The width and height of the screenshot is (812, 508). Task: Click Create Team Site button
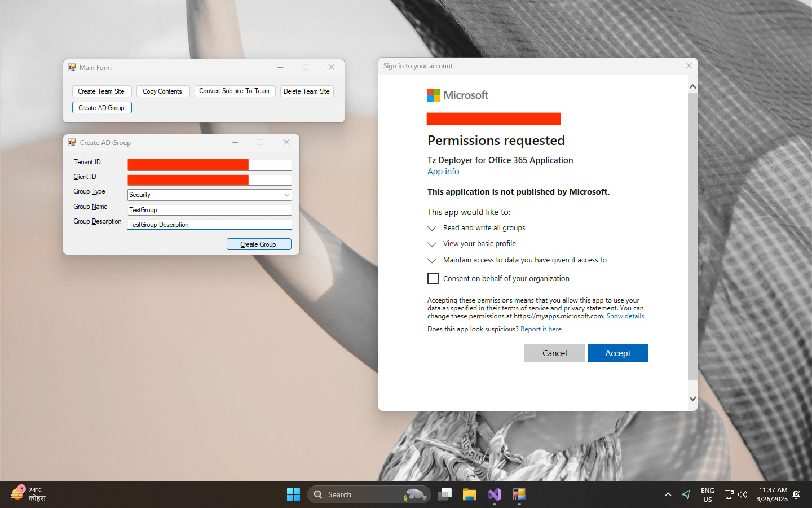pyautogui.click(x=101, y=91)
